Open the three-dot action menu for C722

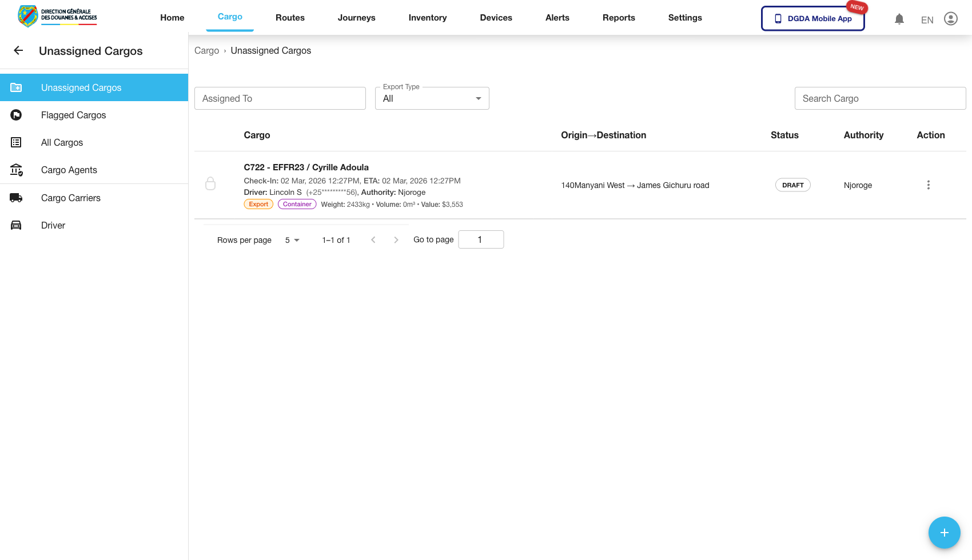point(928,185)
